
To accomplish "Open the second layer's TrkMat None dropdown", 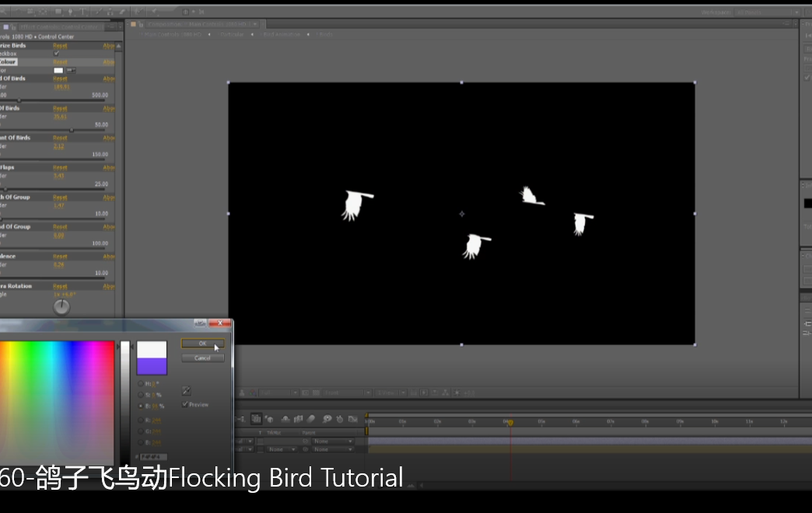I will [x=282, y=449].
